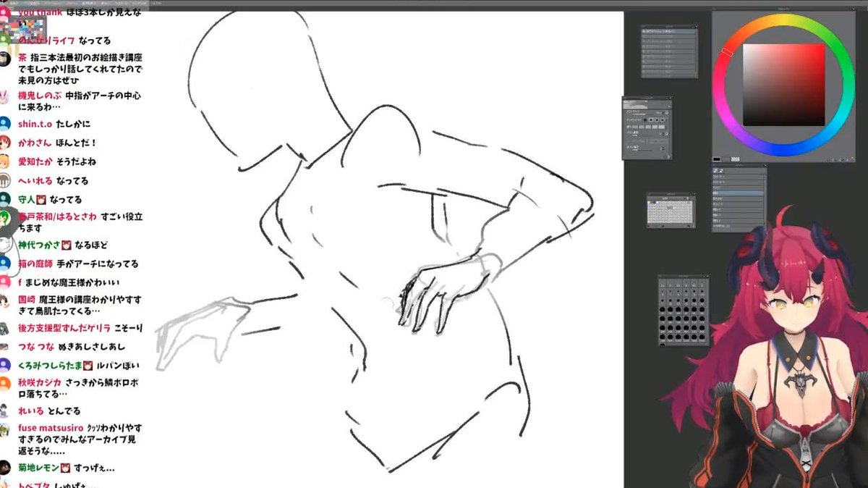
Task: Click the avatar beside 秋咲カジカ
Action: click(x=6, y=384)
